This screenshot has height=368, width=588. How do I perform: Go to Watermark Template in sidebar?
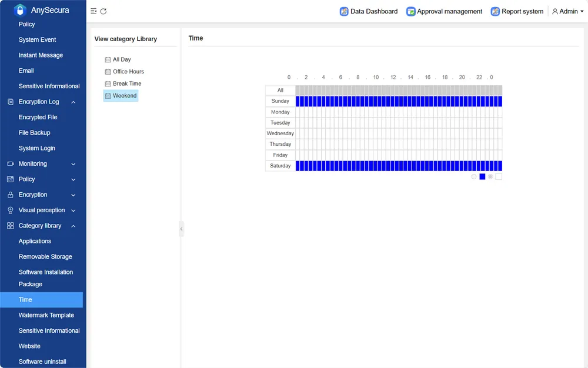pos(46,315)
